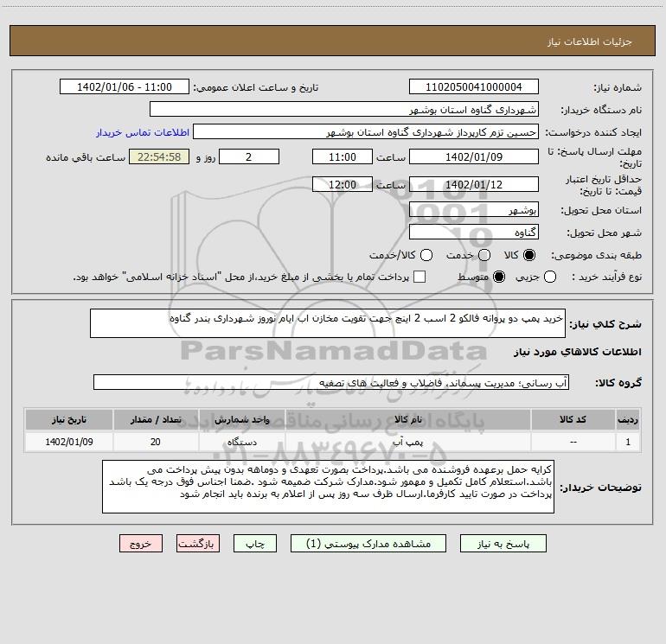Image resolution: width=666 pixels, height=644 pixels.
Task: Click the need number field 1102050041000004
Action: 474,86
